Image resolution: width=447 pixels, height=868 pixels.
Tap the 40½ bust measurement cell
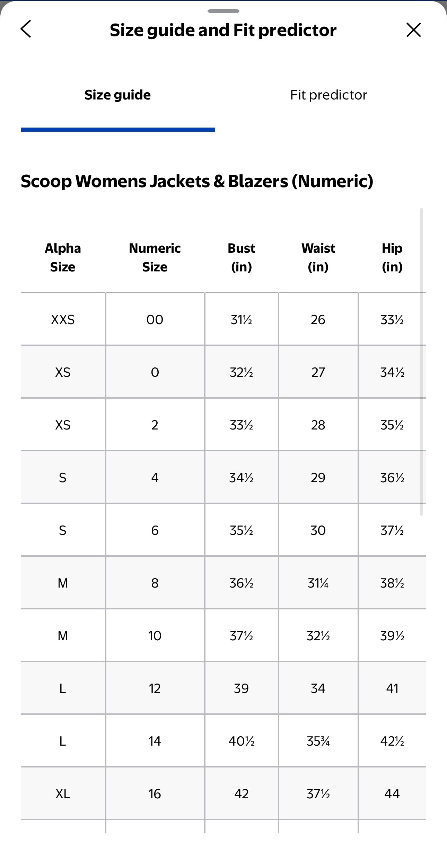coord(242,741)
